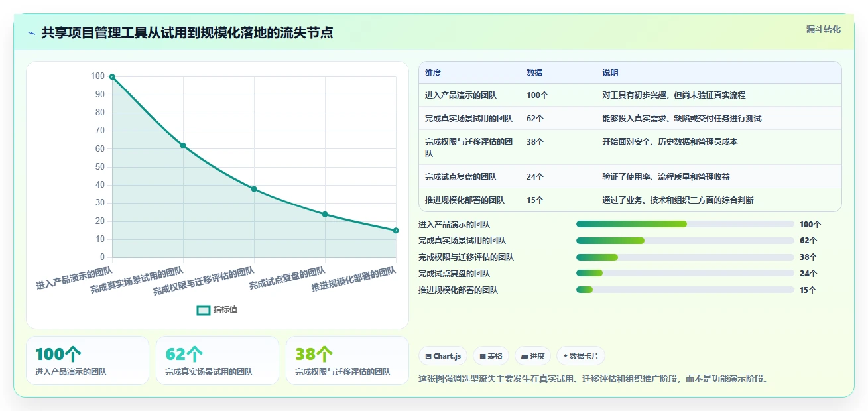The image size is (868, 411).
Task: Click the chart data point at value 100
Action: (112, 77)
